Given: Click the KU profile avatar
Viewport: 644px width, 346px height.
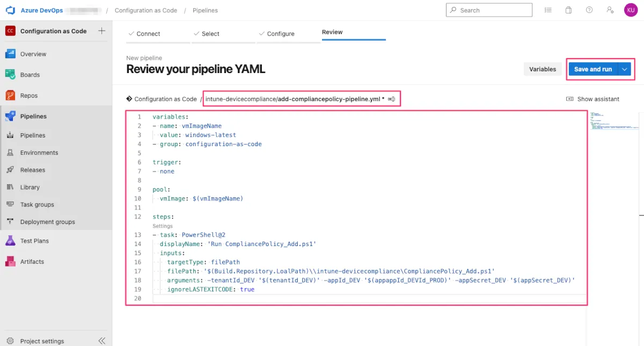Looking at the screenshot, I should pyautogui.click(x=631, y=10).
